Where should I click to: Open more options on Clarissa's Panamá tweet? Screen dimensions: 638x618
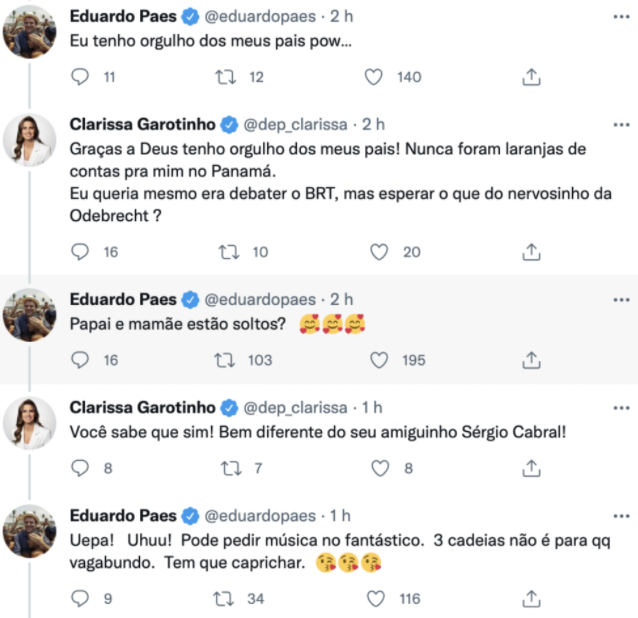(x=620, y=125)
